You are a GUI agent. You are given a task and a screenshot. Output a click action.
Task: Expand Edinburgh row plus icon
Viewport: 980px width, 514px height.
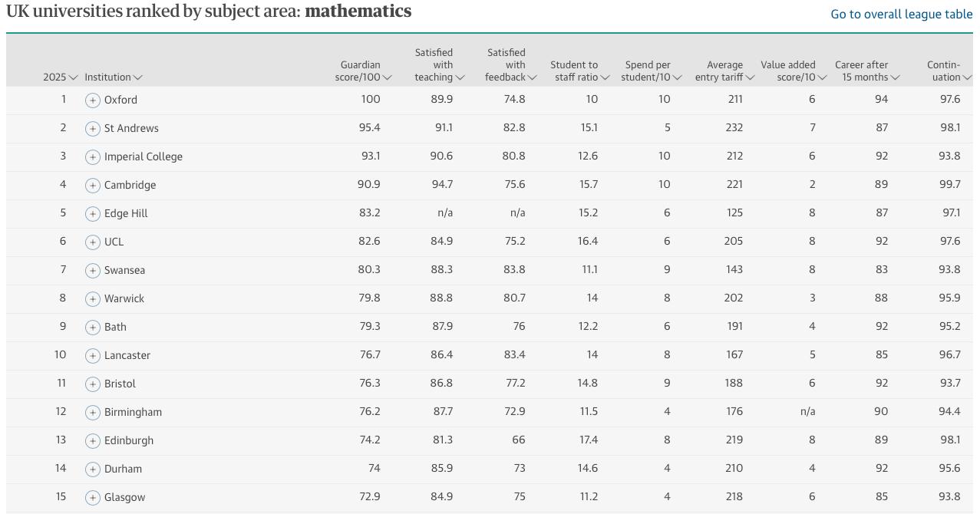tap(93, 440)
